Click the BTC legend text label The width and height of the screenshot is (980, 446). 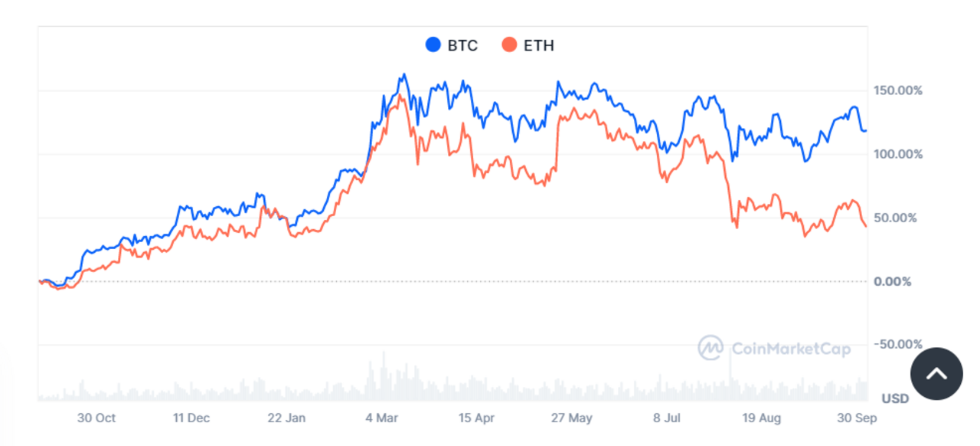pos(462,45)
